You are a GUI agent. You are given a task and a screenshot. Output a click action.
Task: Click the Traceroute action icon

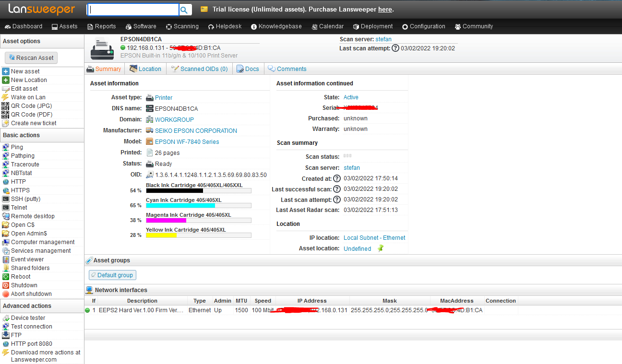click(x=6, y=164)
